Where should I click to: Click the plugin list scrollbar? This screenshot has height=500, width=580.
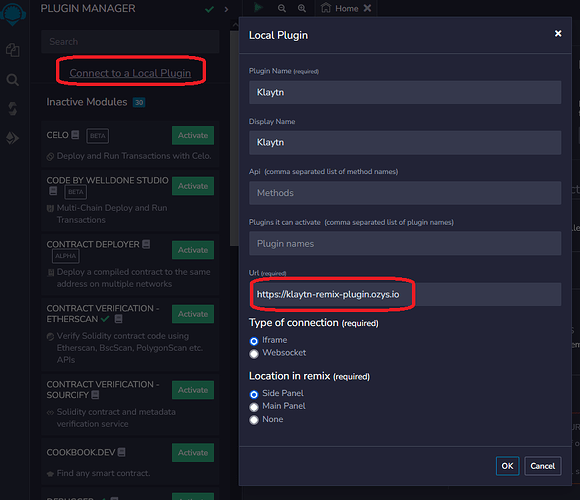click(x=234, y=138)
